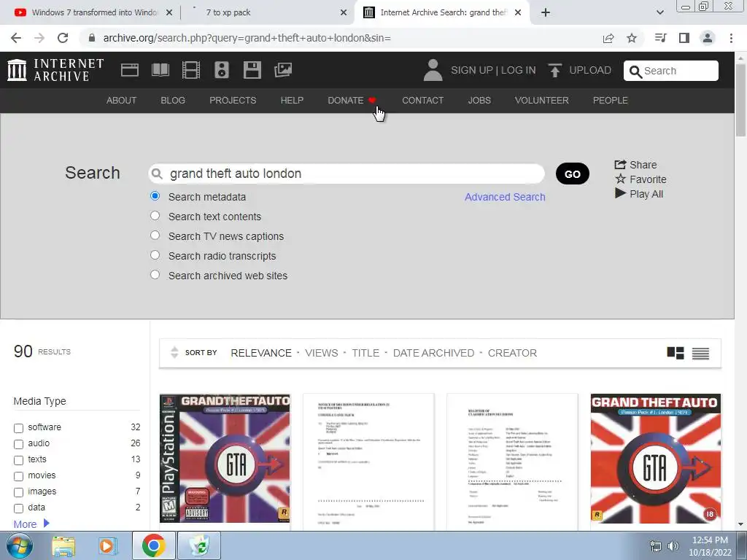Open Windows Start menu

[x=20, y=545]
